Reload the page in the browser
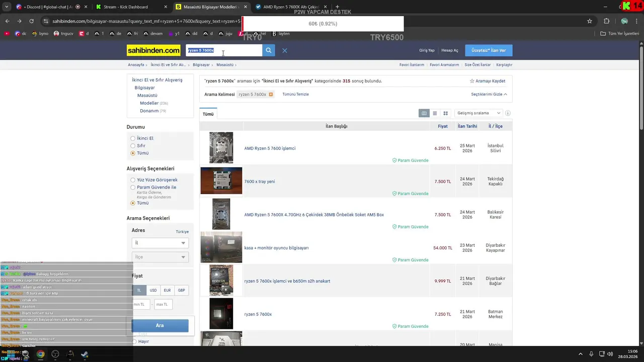The height and width of the screenshot is (362, 644). click(31, 21)
